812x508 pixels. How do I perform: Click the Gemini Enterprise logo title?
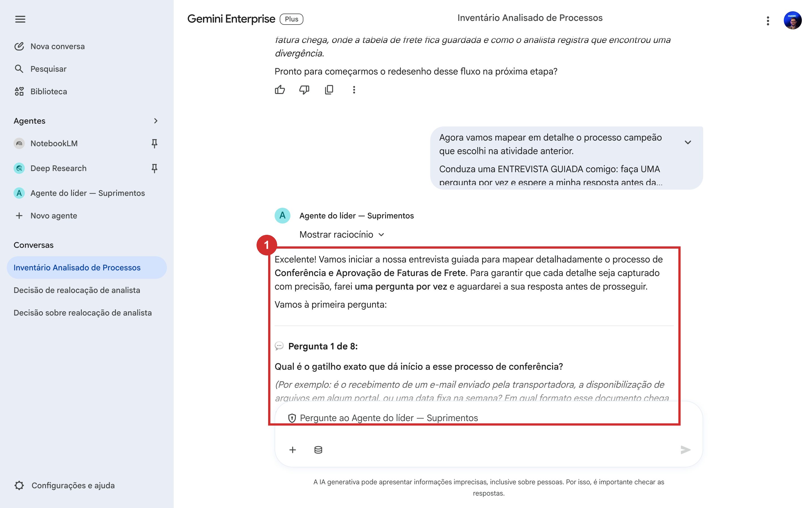click(231, 19)
